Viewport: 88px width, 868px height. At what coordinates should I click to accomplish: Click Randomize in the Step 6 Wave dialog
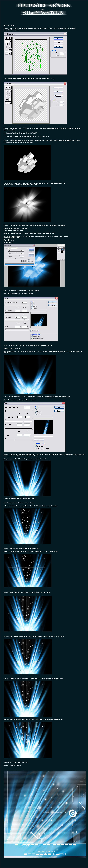[35, 331]
